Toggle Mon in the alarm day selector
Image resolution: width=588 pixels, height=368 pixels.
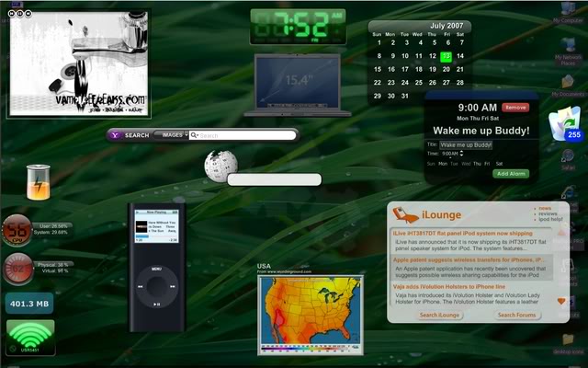coord(443,164)
